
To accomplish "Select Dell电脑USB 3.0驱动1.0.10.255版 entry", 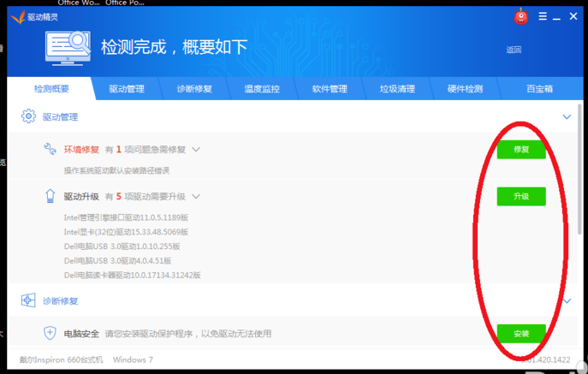I will click(122, 246).
